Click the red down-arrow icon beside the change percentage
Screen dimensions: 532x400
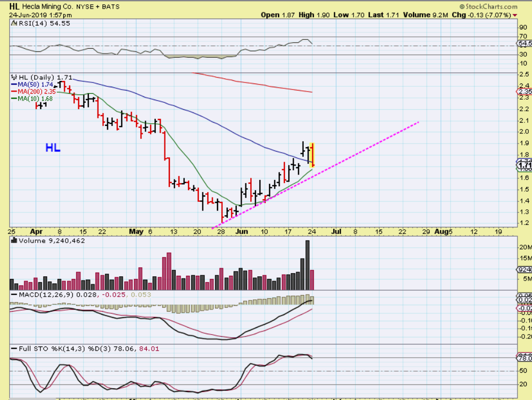point(515,15)
